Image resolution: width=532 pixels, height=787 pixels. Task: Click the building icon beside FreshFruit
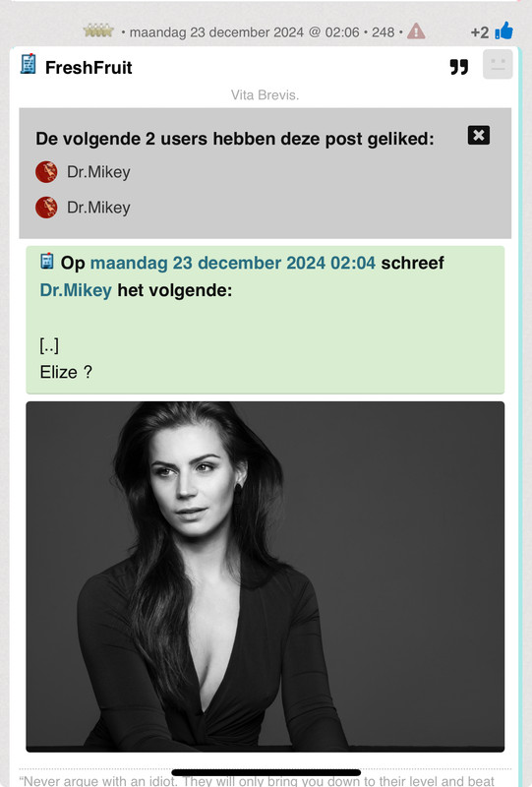[29, 64]
